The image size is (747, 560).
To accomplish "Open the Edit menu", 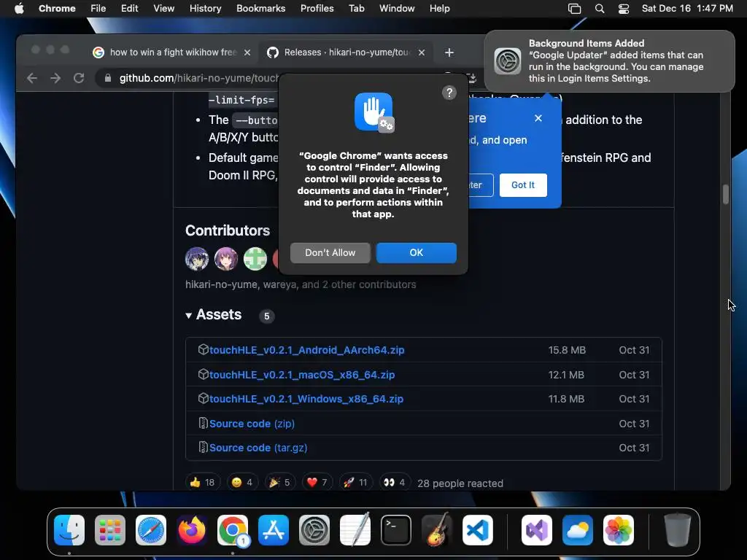I will (x=129, y=9).
